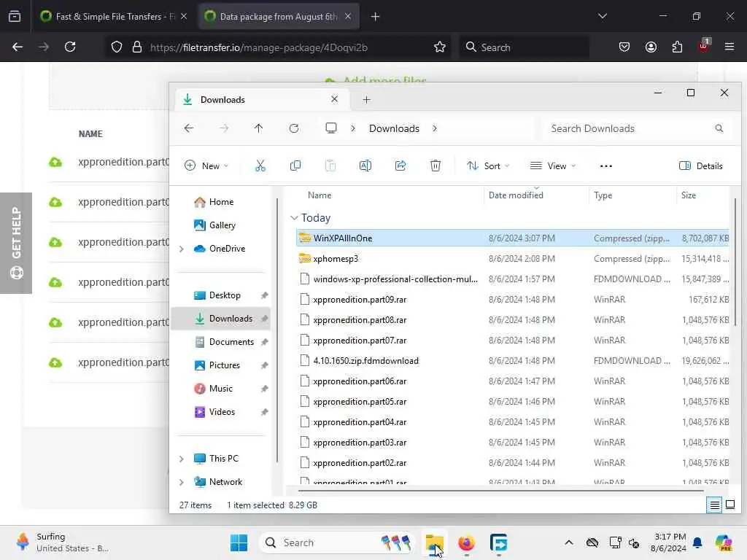Switch to large thumbnails view in status bar
Viewport: 747px width, 560px height.
click(x=730, y=505)
